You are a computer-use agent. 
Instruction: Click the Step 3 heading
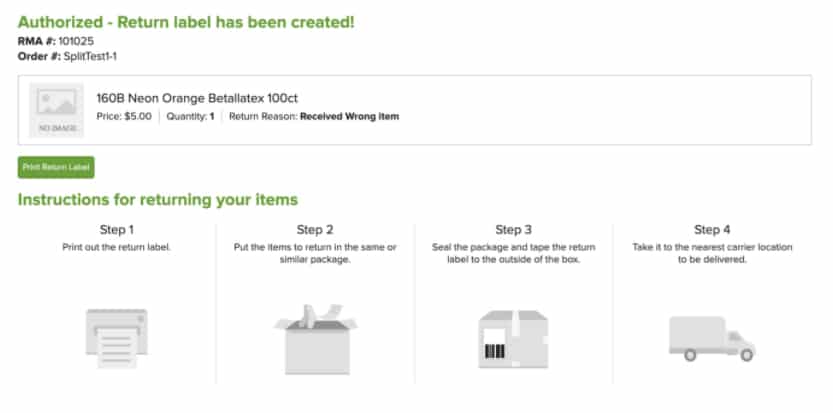click(513, 230)
